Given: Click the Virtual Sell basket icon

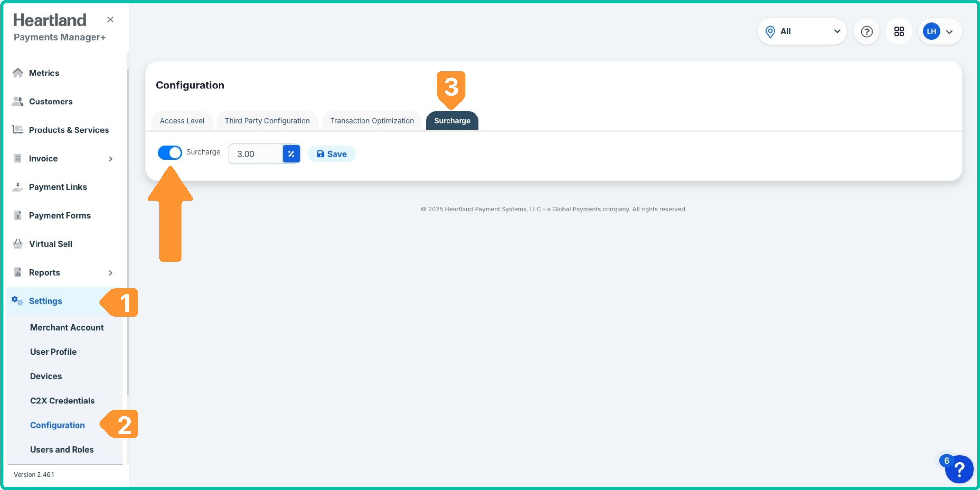Looking at the screenshot, I should tap(18, 244).
